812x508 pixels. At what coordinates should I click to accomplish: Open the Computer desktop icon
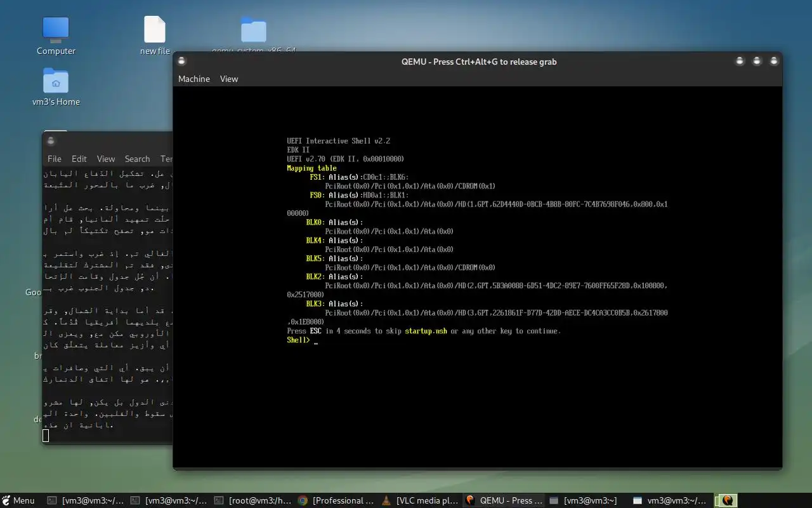coord(56,36)
